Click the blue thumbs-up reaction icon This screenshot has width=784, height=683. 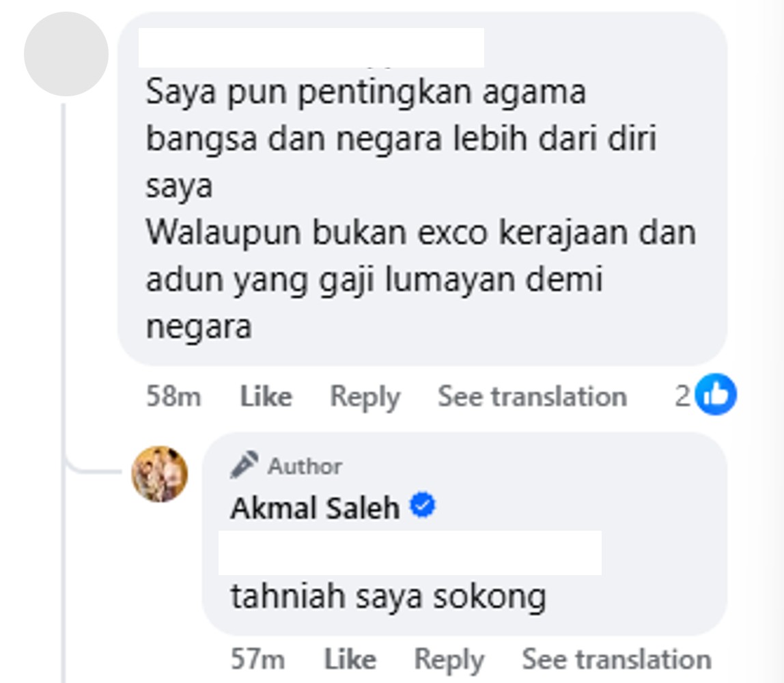click(716, 395)
